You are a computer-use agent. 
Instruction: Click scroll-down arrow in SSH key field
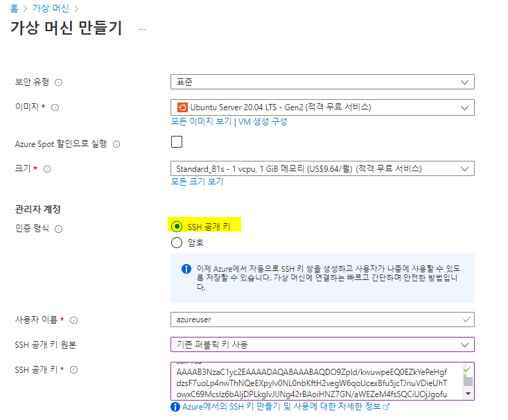[468, 394]
